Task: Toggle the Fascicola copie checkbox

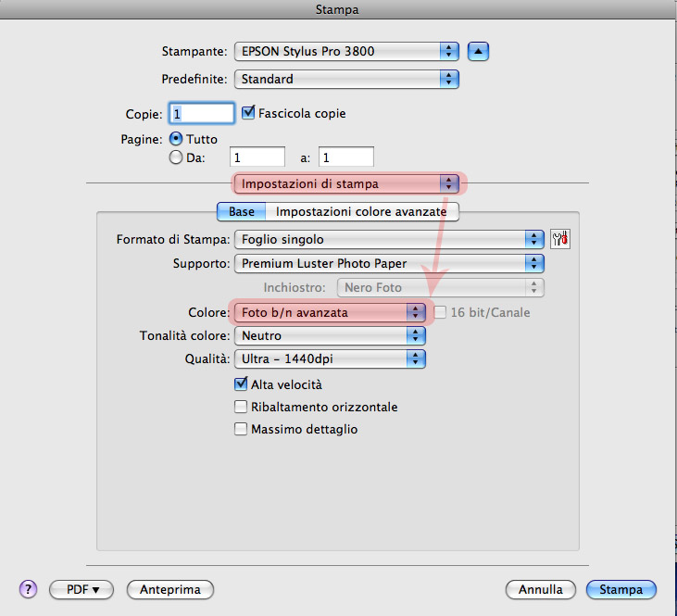Action: click(x=248, y=113)
